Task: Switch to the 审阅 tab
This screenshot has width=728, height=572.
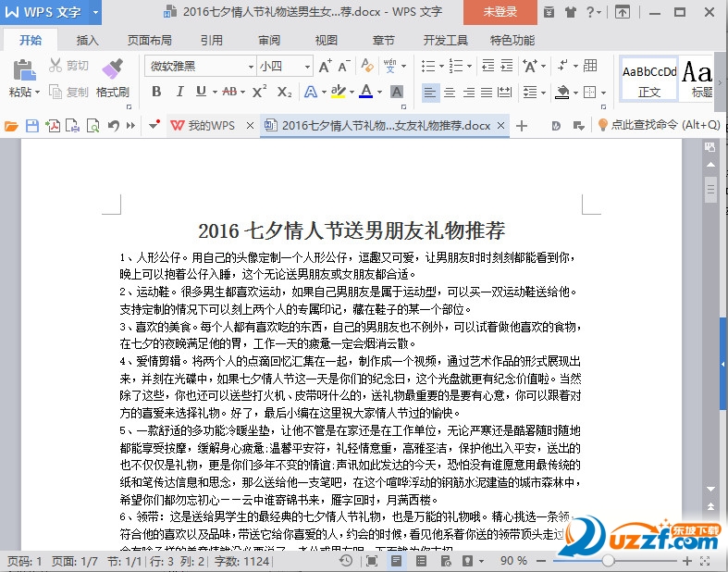Action: [x=269, y=41]
